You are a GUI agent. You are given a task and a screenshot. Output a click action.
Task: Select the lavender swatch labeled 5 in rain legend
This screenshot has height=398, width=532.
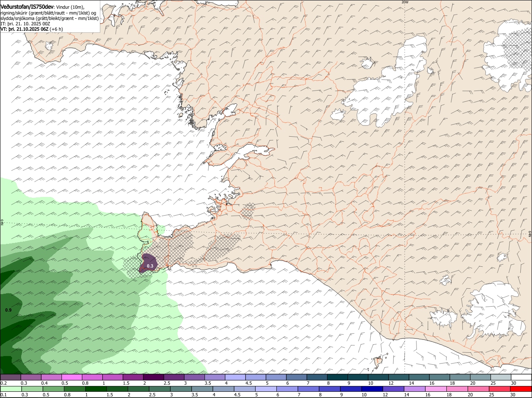pyautogui.click(x=266, y=389)
